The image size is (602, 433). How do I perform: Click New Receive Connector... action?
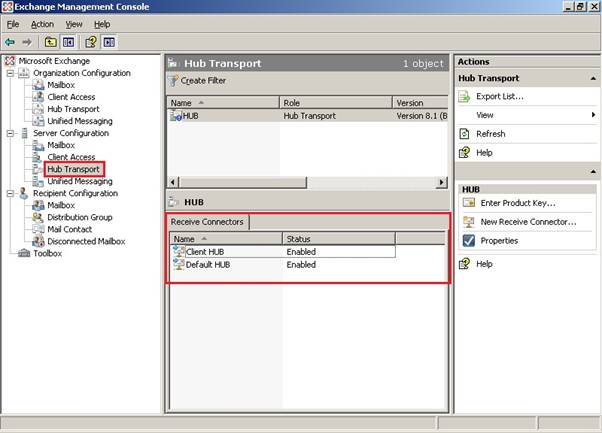click(528, 221)
